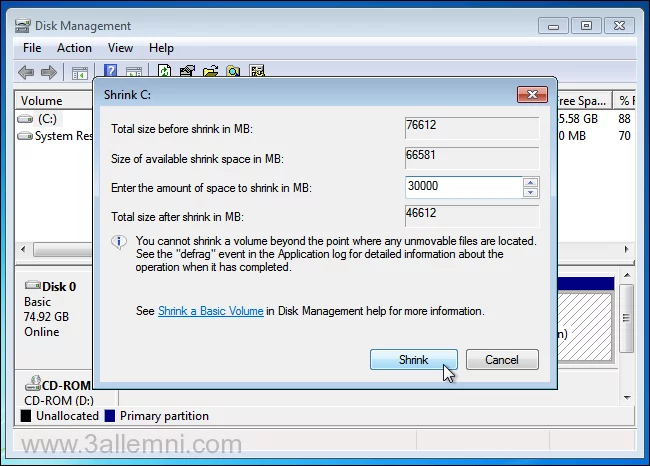This screenshot has height=466, width=650.
Task: Click the Forward arrow toolbar icon
Action: click(49, 73)
